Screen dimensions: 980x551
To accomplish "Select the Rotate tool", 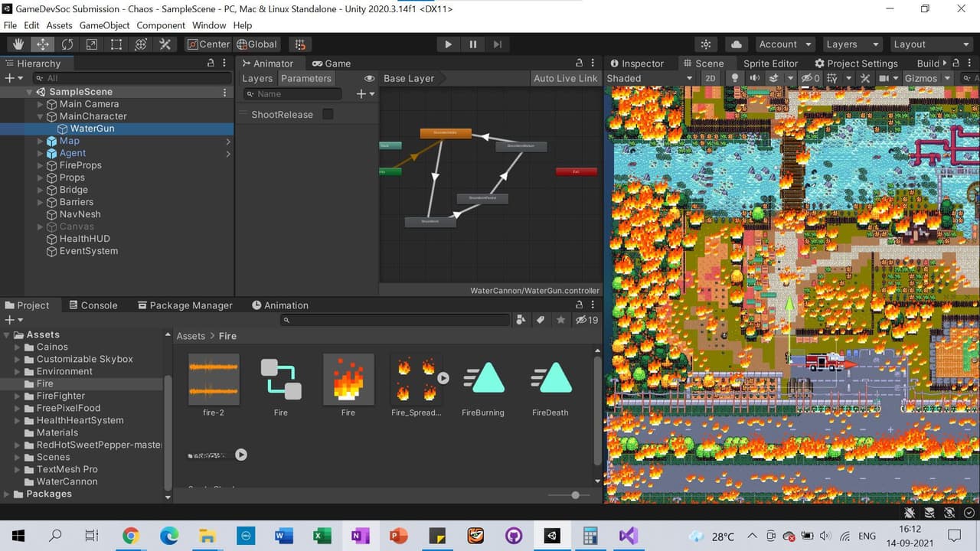I will [x=67, y=44].
